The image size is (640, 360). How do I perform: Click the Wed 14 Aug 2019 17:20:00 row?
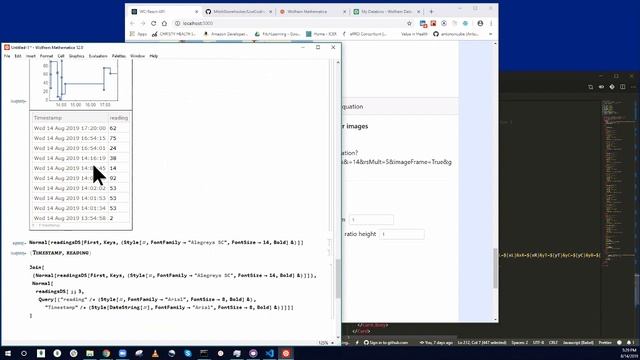click(81, 128)
